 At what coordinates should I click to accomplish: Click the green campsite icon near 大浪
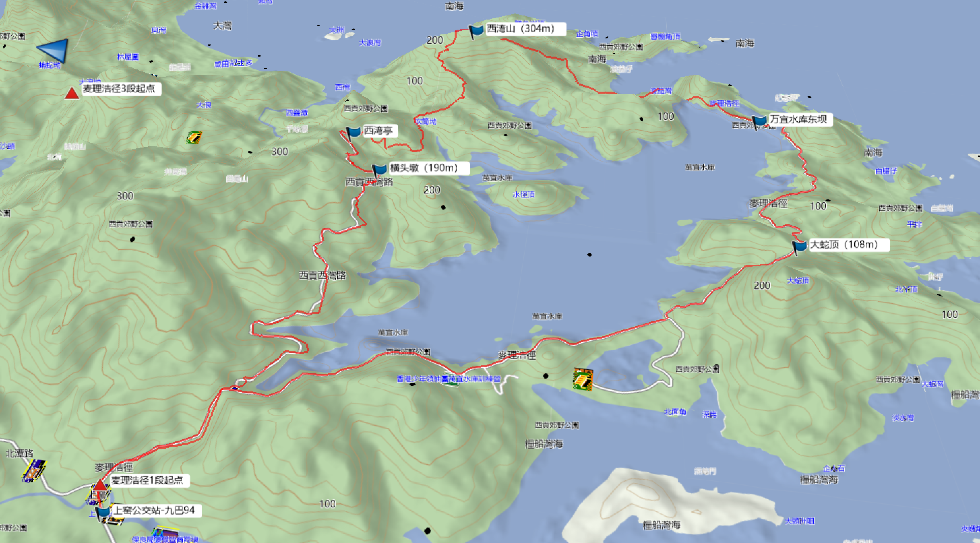point(194,137)
